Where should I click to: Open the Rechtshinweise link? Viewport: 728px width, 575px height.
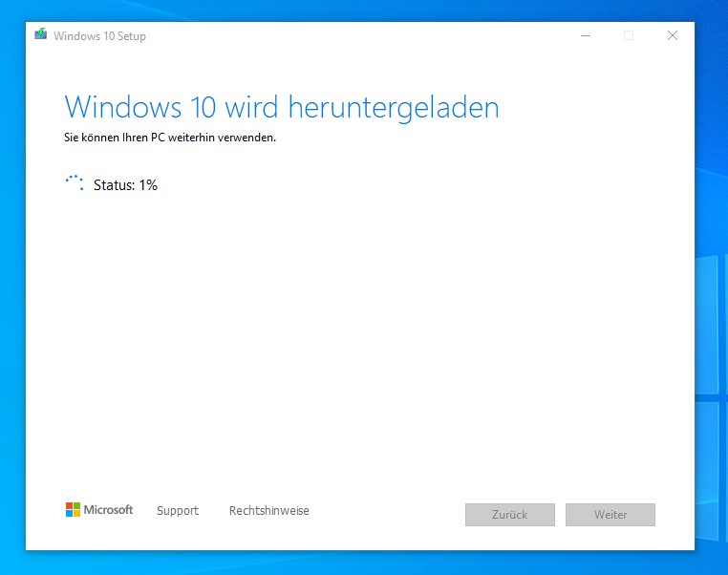coord(268,510)
